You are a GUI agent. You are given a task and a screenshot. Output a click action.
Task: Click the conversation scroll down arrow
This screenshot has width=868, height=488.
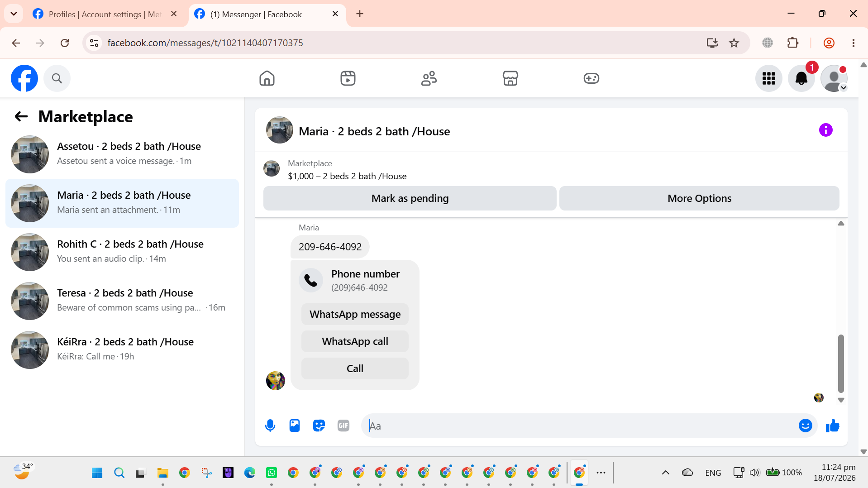point(841,400)
